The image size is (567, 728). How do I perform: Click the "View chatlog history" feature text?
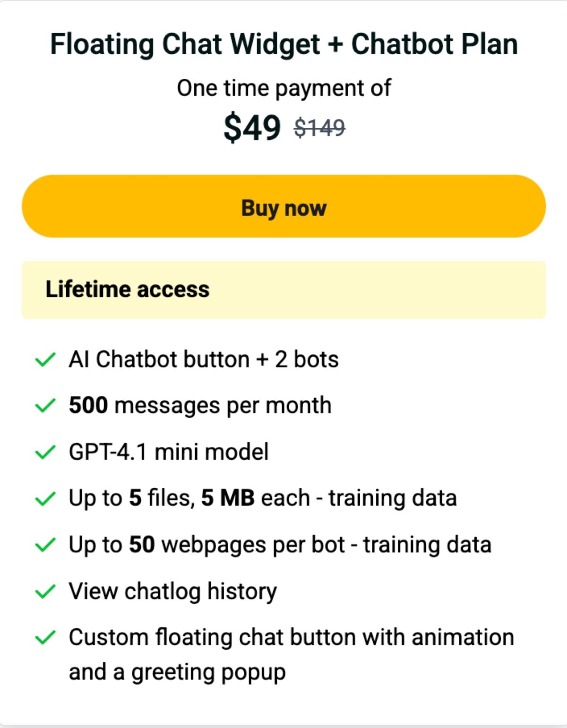[x=173, y=591]
